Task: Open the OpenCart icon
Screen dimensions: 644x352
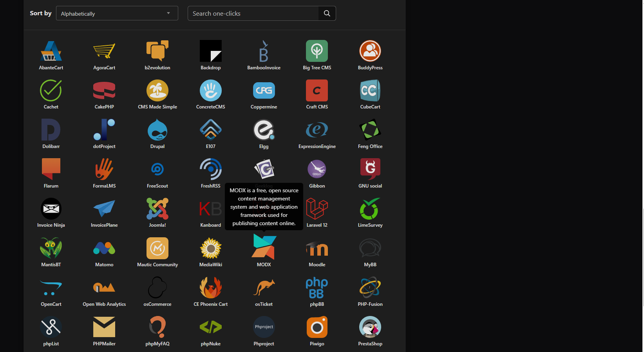Action: click(x=51, y=288)
